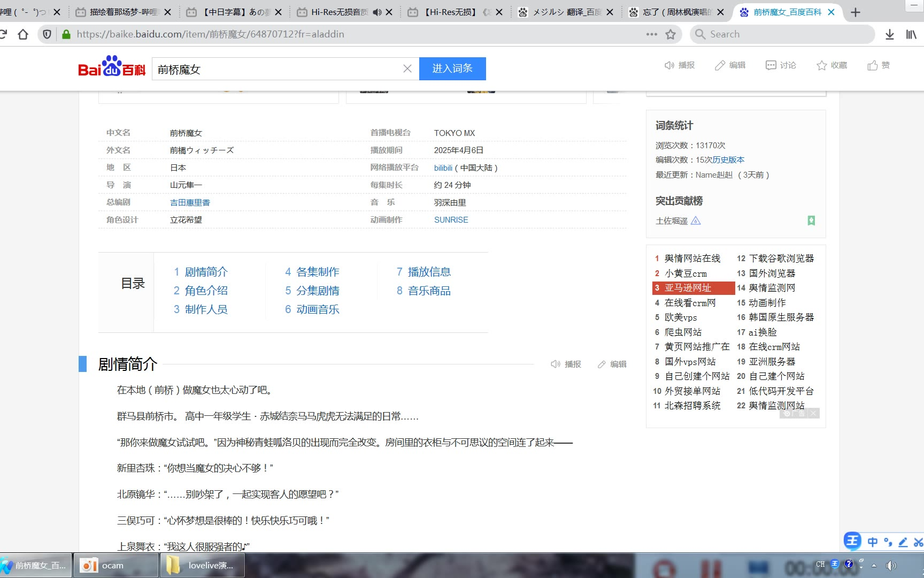The width and height of the screenshot is (924, 578).
Task: Click the 编辑 pencil button in header
Action: [x=730, y=65]
